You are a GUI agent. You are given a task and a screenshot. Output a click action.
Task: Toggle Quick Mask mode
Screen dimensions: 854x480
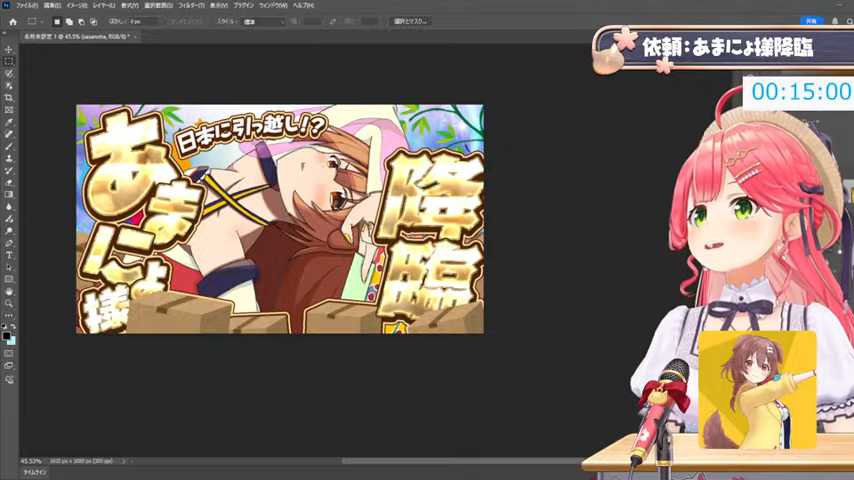(x=9, y=354)
